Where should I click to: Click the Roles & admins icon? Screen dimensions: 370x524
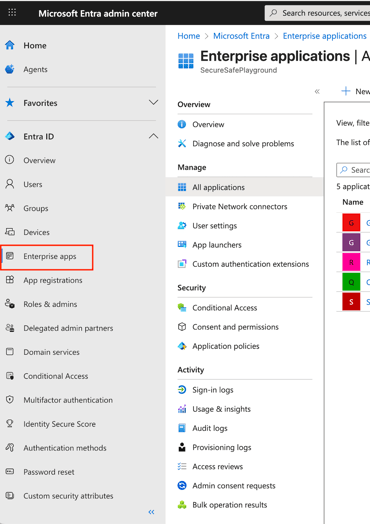(x=10, y=304)
